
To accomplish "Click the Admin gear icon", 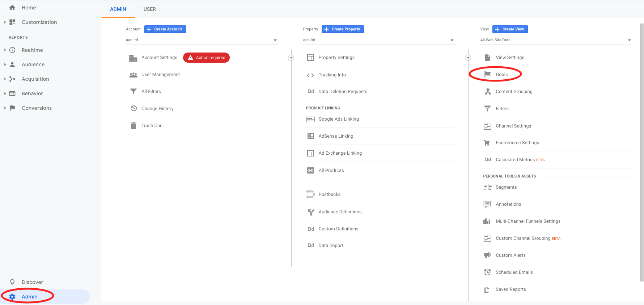I will 12,297.
